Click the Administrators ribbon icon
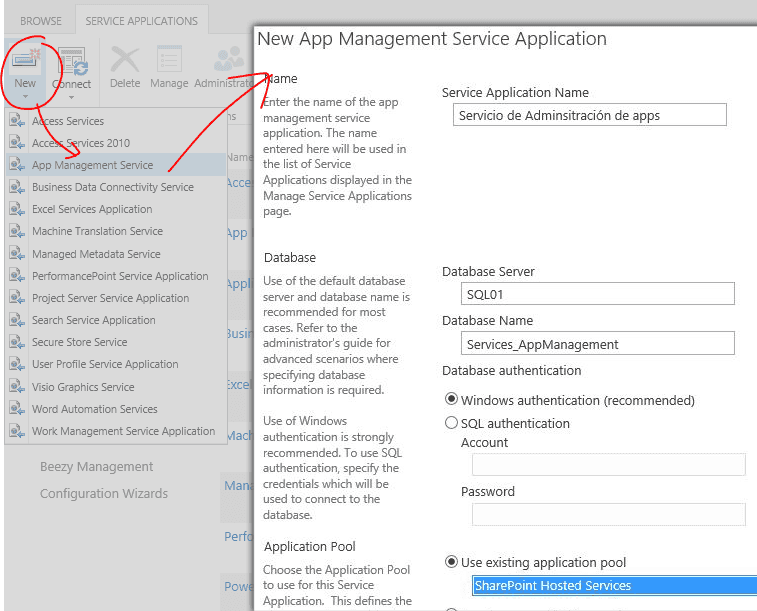This screenshot has height=611, width=757. pos(228,59)
